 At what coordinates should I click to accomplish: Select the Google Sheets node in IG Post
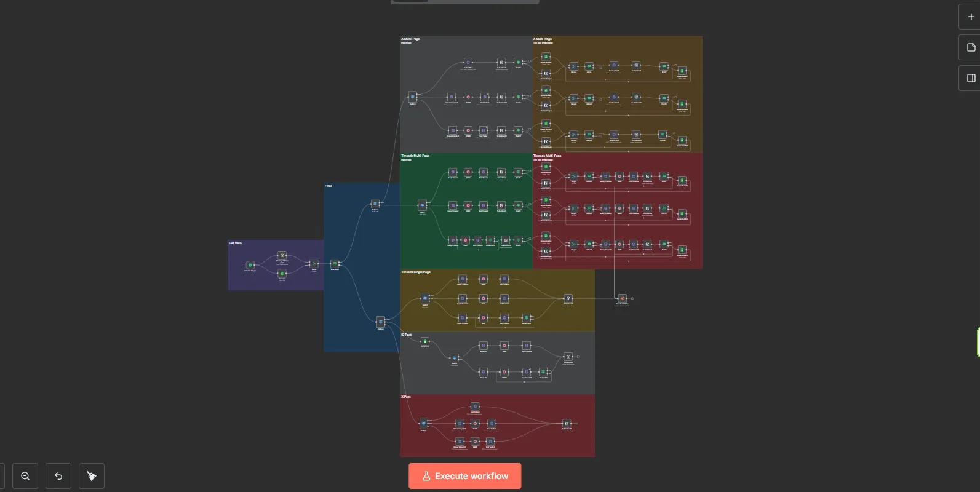pyautogui.click(x=424, y=341)
